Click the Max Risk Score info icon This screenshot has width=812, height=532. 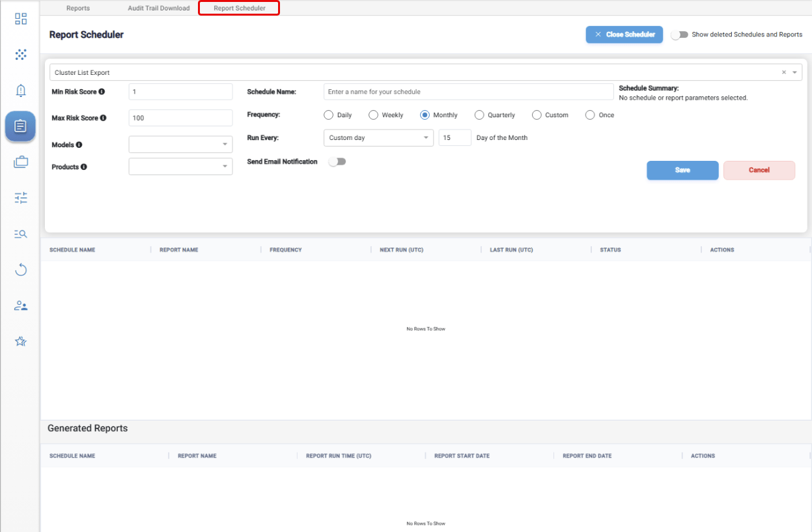click(x=104, y=118)
